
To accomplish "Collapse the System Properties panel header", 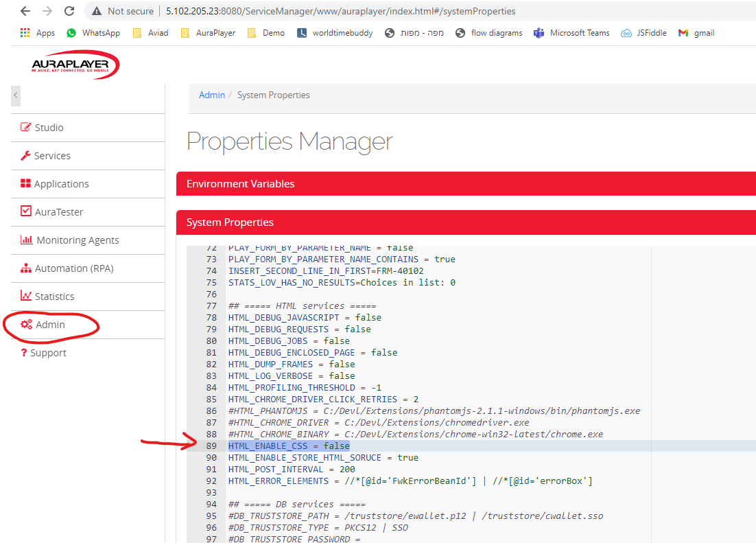I will [466, 222].
